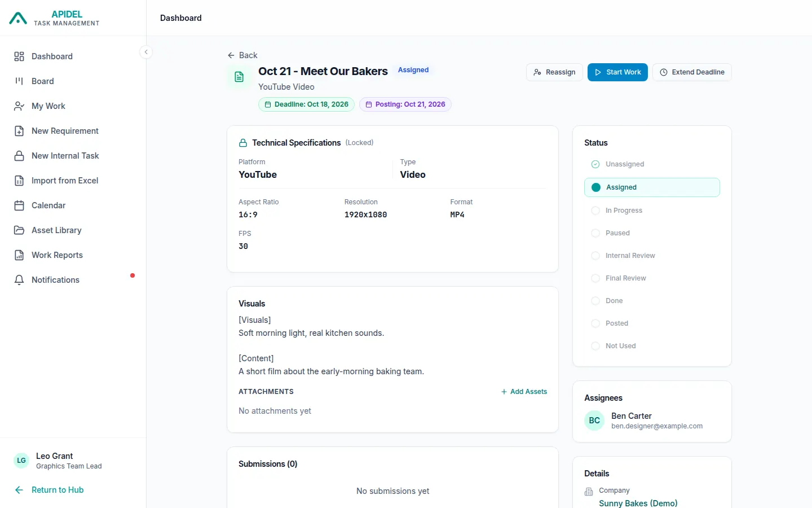
Task: Open Asset Library page
Action: point(73,230)
